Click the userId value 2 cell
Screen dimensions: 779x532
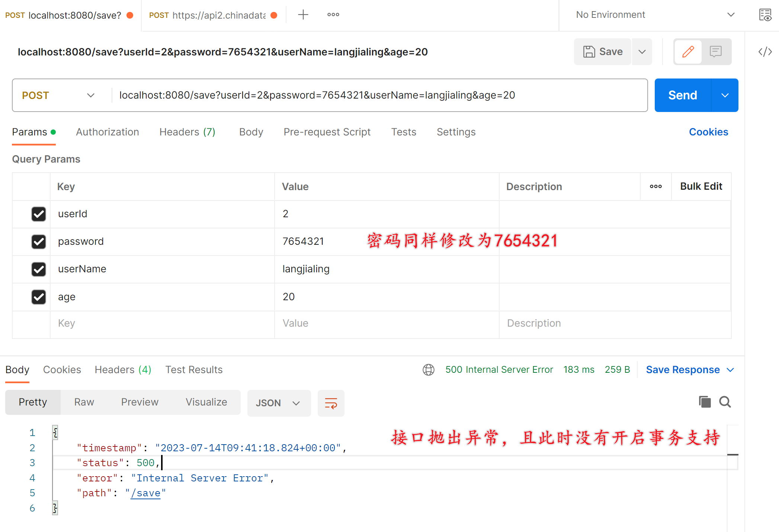click(x=387, y=214)
